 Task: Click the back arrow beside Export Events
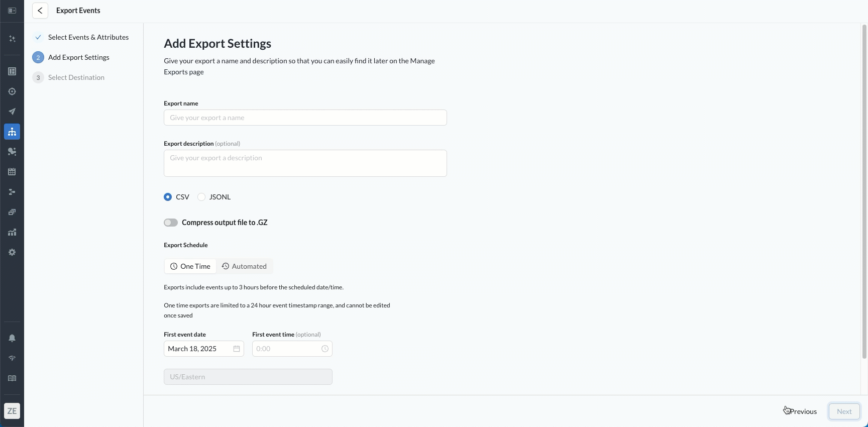[x=40, y=11]
